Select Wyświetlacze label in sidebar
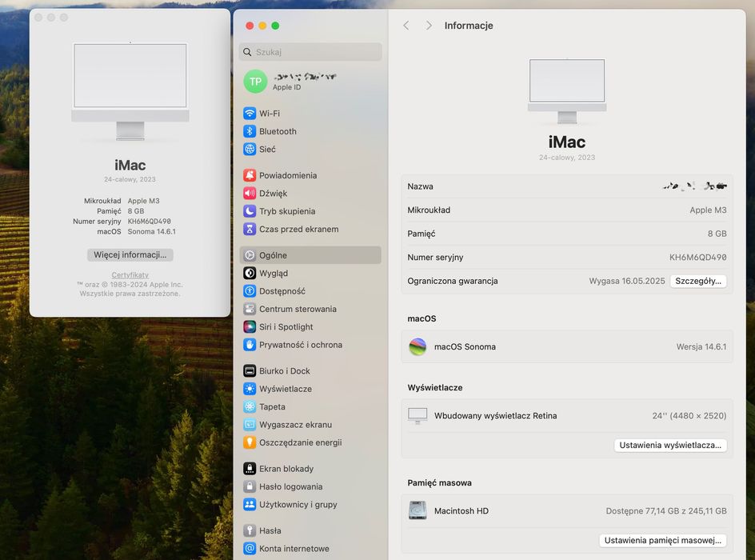Screen dimensions: 755x560 click(x=286, y=389)
